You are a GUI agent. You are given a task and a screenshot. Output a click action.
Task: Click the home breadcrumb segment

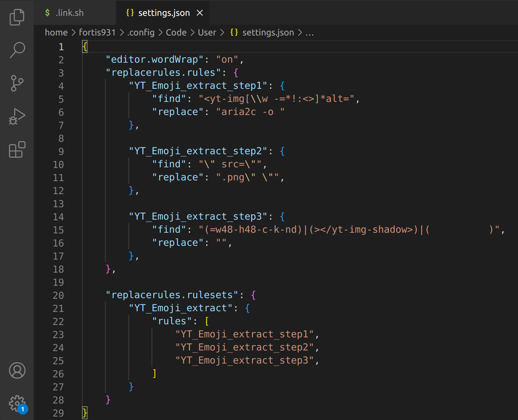pos(56,32)
